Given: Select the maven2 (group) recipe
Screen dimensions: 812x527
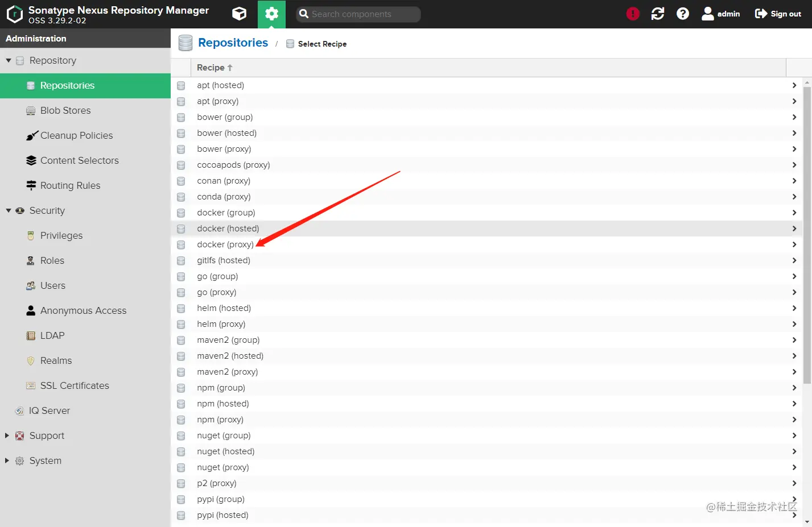Looking at the screenshot, I should pos(487,340).
